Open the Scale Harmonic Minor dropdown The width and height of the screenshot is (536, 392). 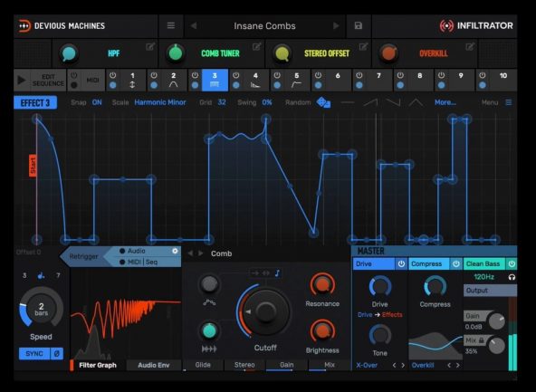click(x=160, y=102)
